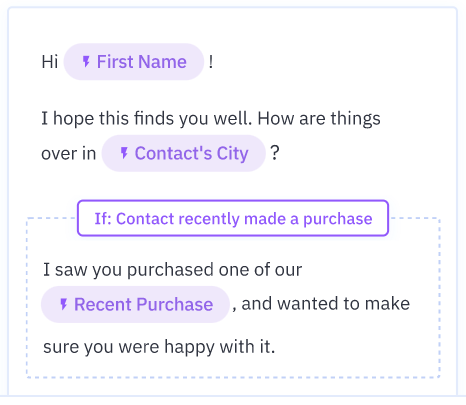
Task: Click the 'How are things' phrase
Action: click(x=319, y=119)
